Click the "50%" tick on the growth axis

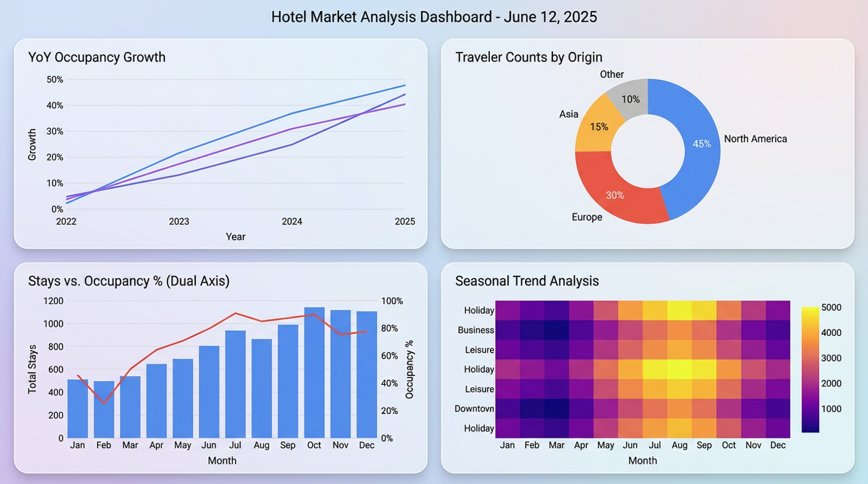pyautogui.click(x=55, y=79)
